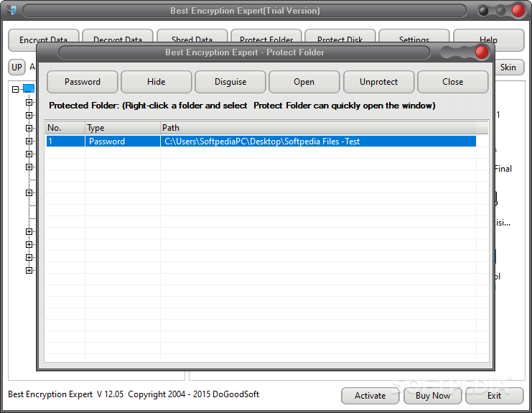
Task: Open Protect Disk tab in main window
Action: coord(340,36)
